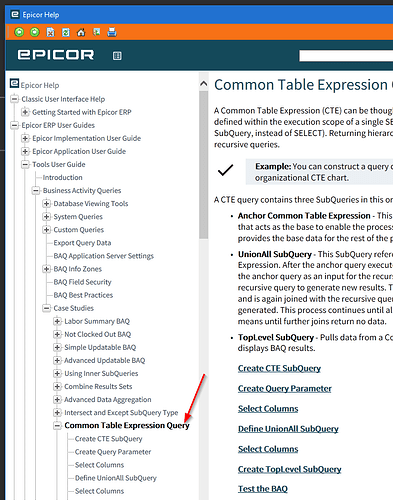Open the Define UnionAll SubQuery link

pyautogui.click(x=288, y=429)
